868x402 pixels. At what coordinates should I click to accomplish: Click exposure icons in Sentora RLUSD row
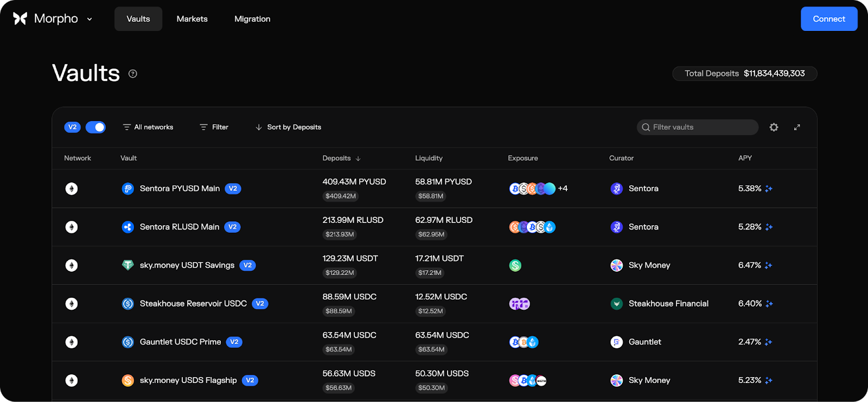point(532,227)
